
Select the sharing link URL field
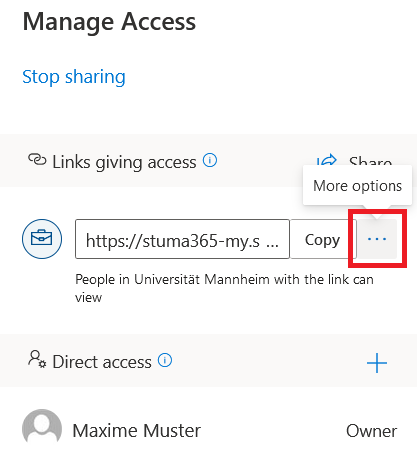[x=182, y=239]
